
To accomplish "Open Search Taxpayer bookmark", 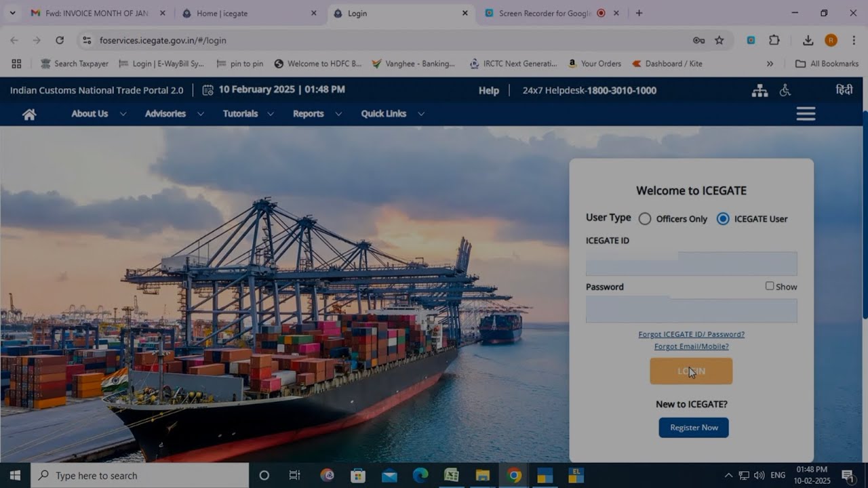I will (75, 64).
